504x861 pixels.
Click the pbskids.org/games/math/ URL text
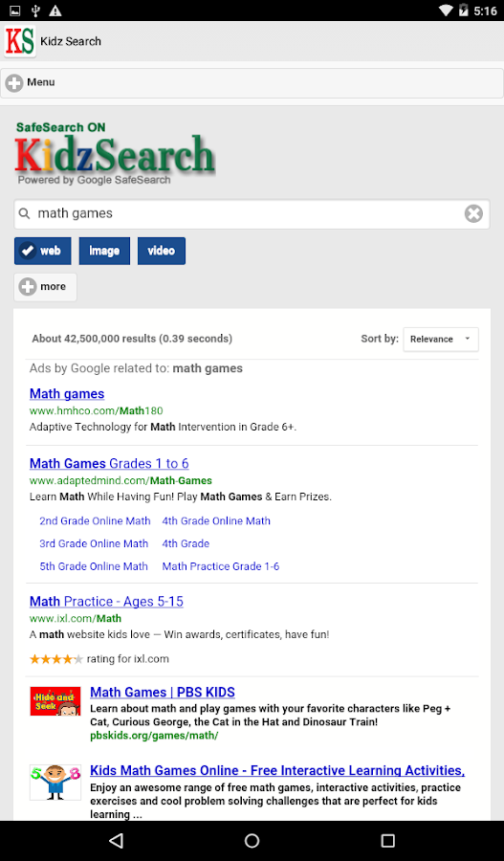(154, 736)
